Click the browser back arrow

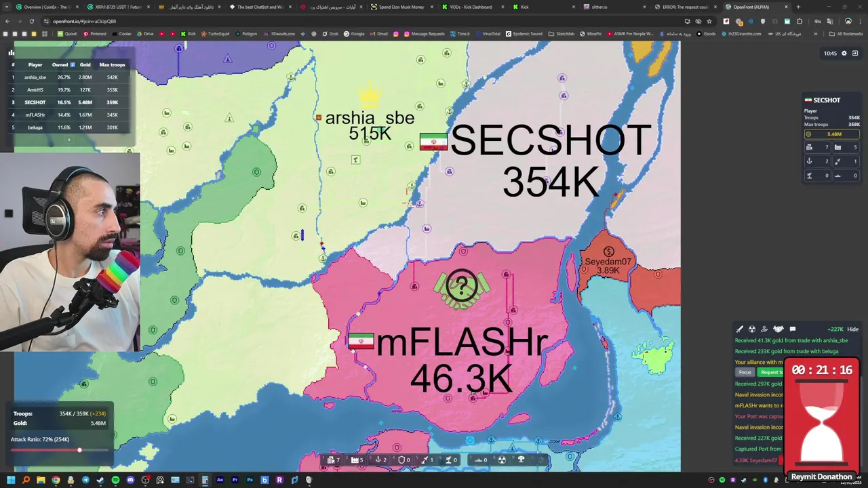7,21
